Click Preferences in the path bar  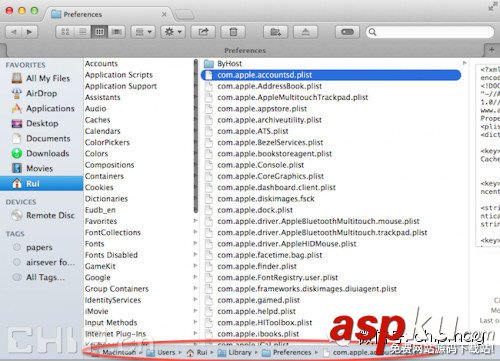(x=287, y=352)
